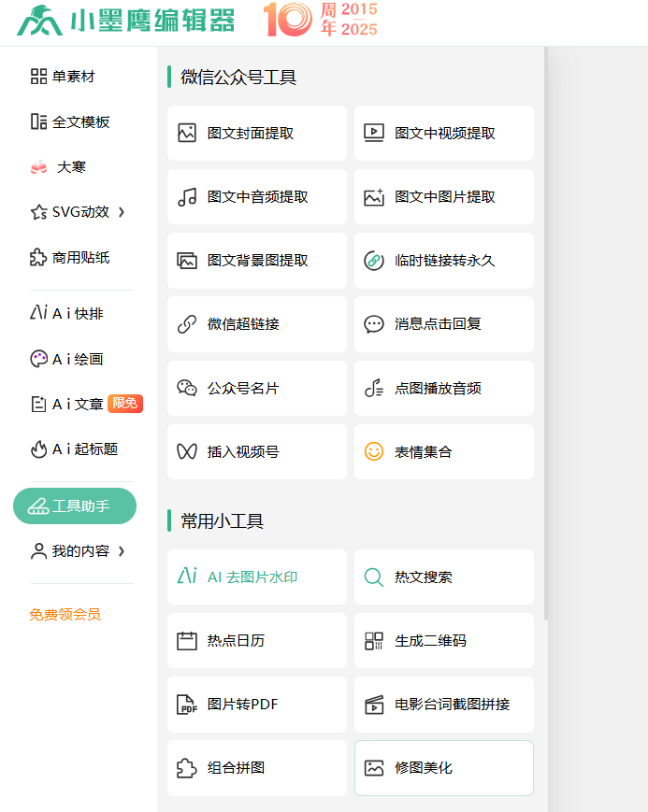This screenshot has height=812, width=648.
Task: Click the 工具助手 button
Action: tap(74, 506)
